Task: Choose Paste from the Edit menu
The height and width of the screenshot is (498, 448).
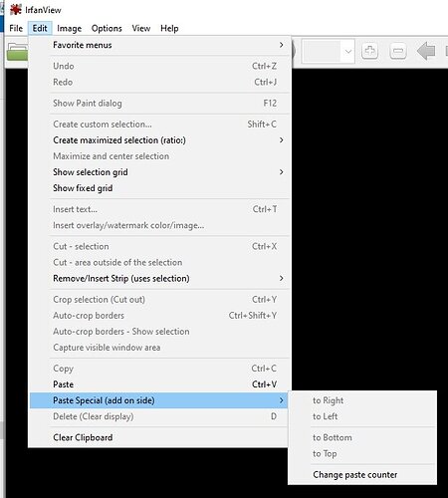Action: 160,384
